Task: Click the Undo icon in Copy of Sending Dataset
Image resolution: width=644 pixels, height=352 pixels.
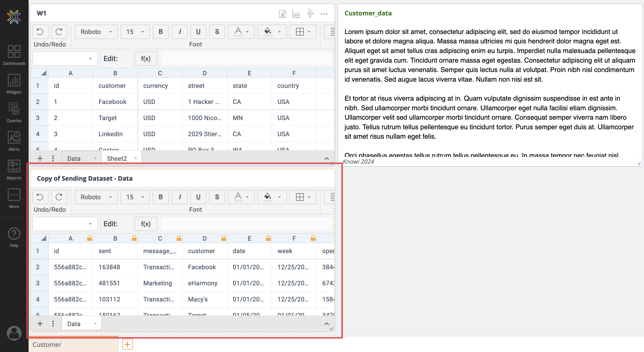Action: click(40, 197)
